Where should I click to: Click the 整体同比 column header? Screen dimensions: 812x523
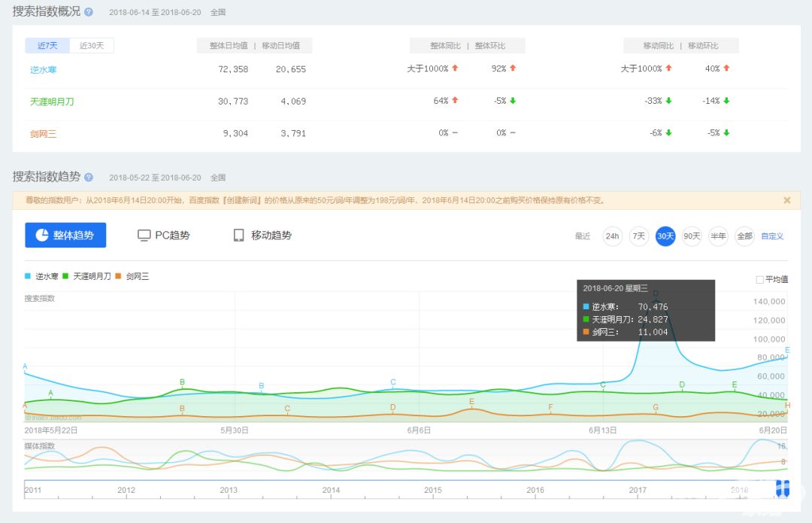445,46
